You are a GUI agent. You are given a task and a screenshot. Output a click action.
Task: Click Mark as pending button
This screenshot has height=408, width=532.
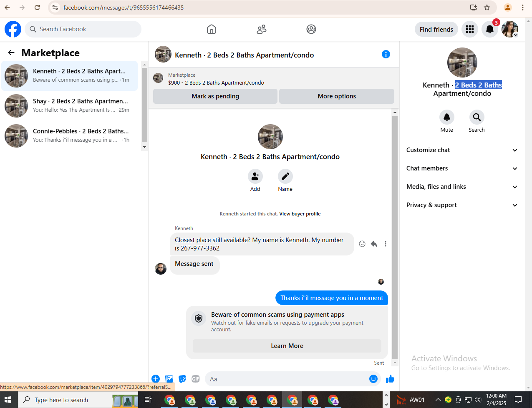215,96
